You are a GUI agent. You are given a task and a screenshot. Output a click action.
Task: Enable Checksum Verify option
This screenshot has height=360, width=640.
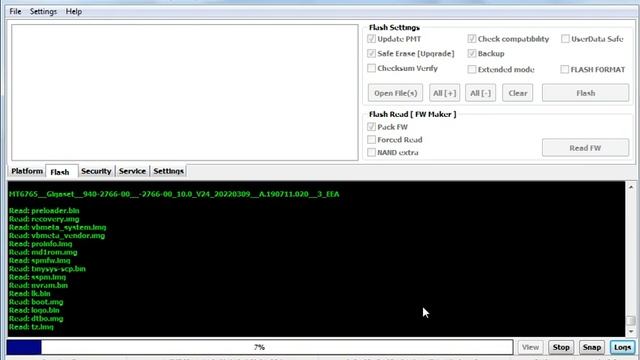tap(371, 68)
